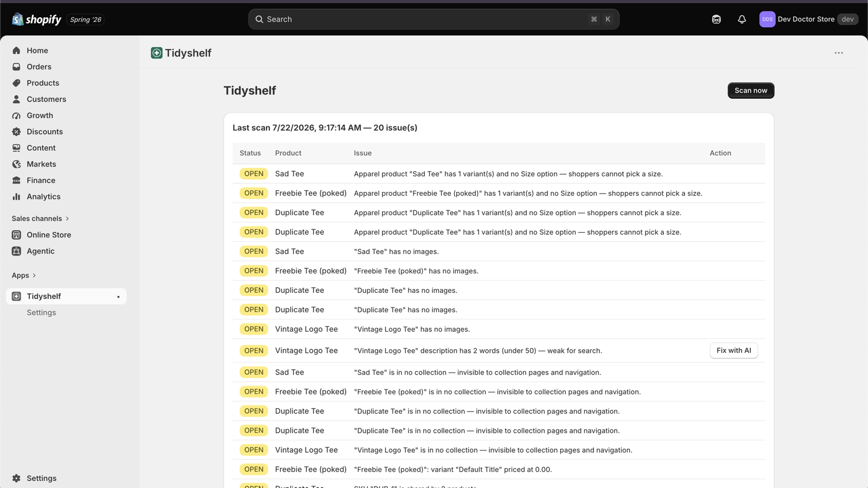
Task: Click the Home house icon
Action: point(16,50)
